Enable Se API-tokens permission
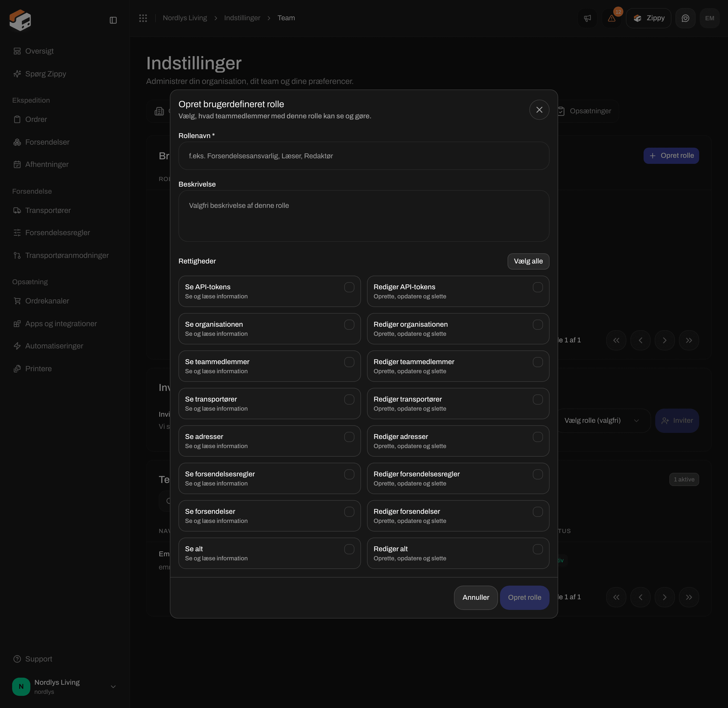This screenshot has width=728, height=708. coord(349,287)
